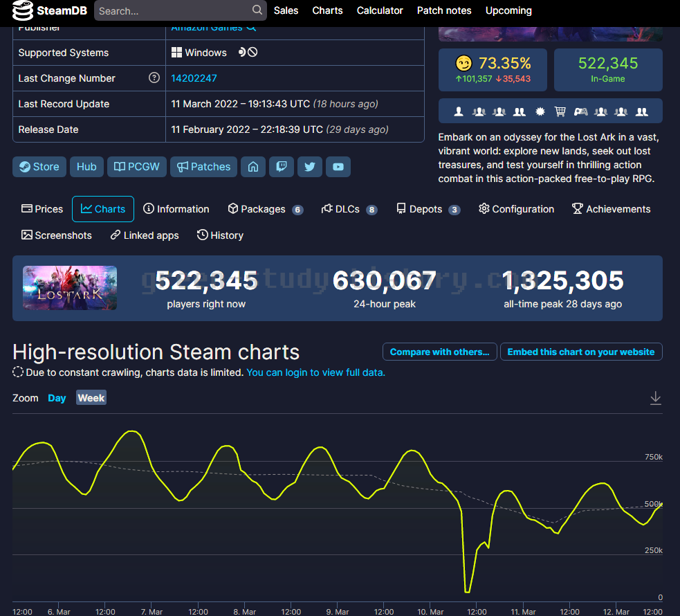Click the Release Date row label
This screenshot has width=680, height=616.
click(48, 129)
